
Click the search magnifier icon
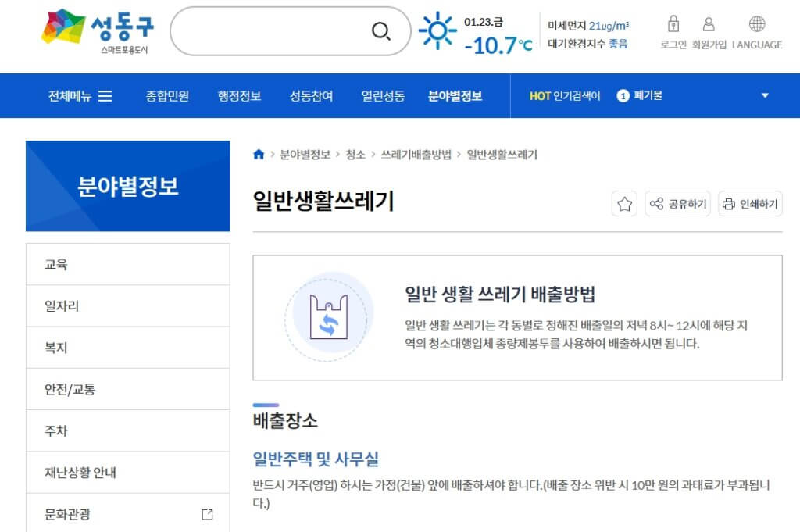[380, 31]
